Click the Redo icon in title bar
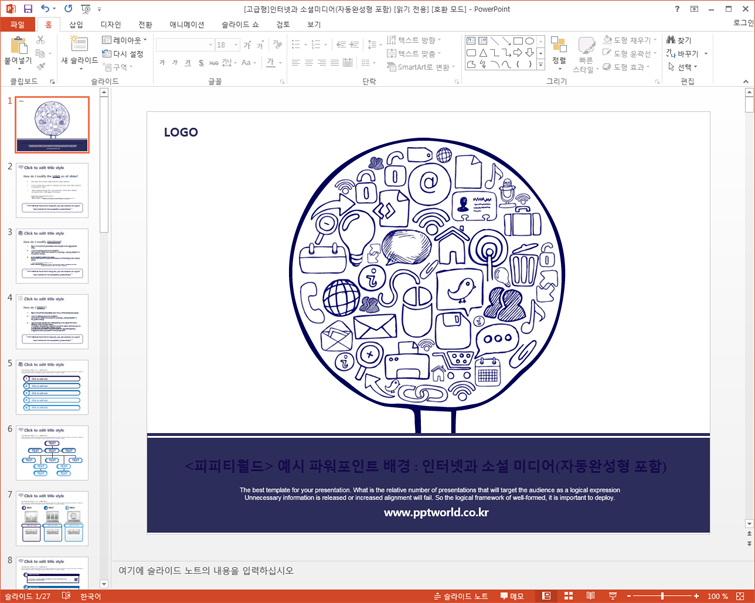 coord(68,9)
